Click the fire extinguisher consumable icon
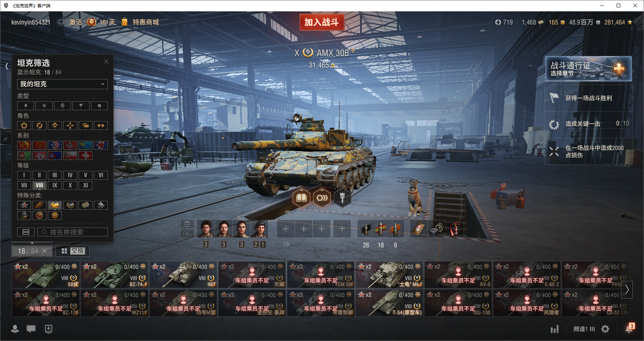 click(454, 229)
